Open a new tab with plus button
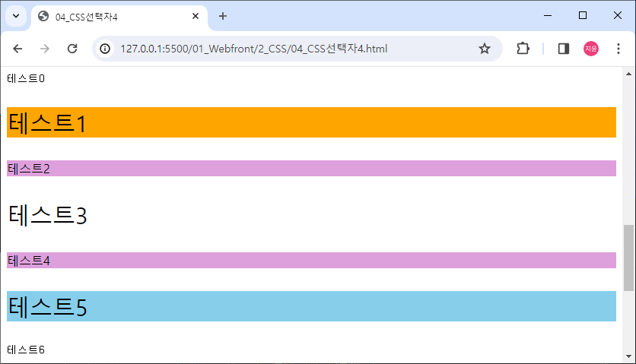This screenshot has height=364, width=636. 223,16
